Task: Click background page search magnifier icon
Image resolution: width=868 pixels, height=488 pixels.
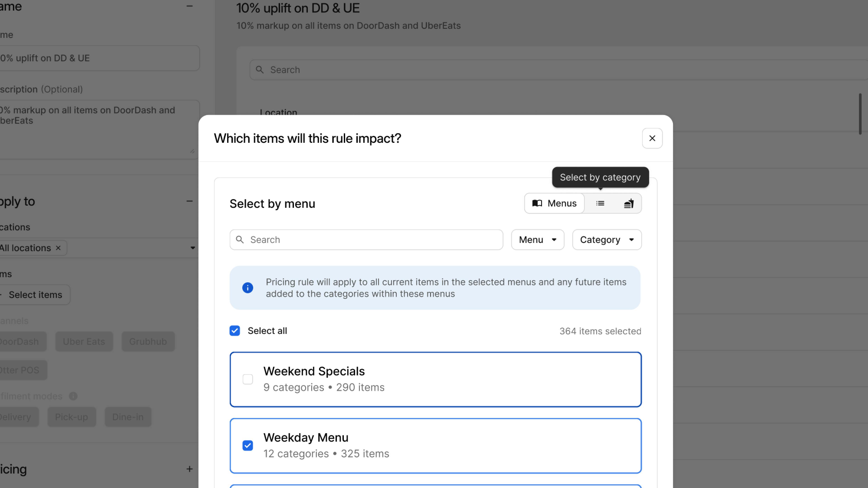Action: 259,70
